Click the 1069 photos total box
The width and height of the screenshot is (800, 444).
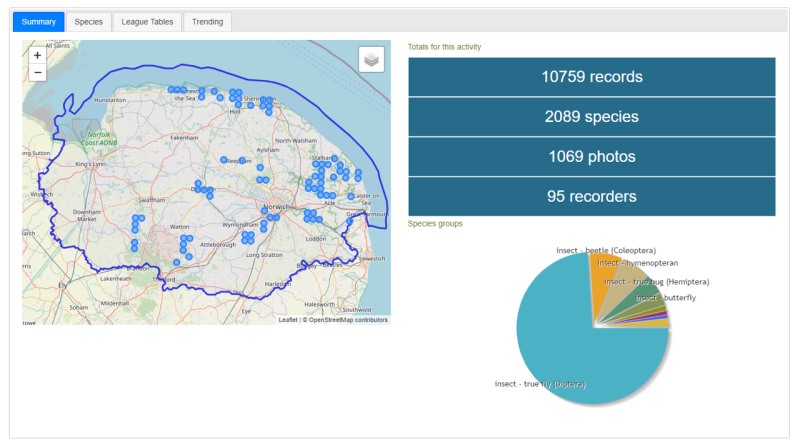pyautogui.click(x=591, y=157)
